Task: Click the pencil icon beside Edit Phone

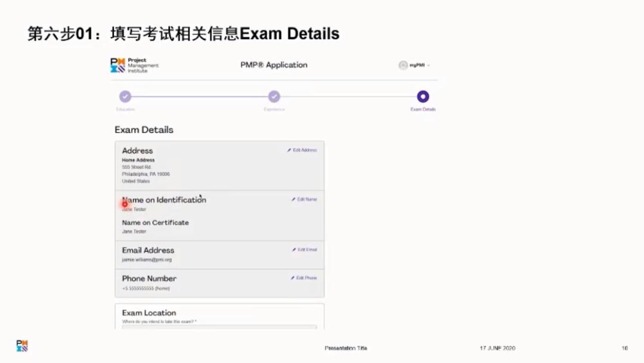Action: (293, 278)
